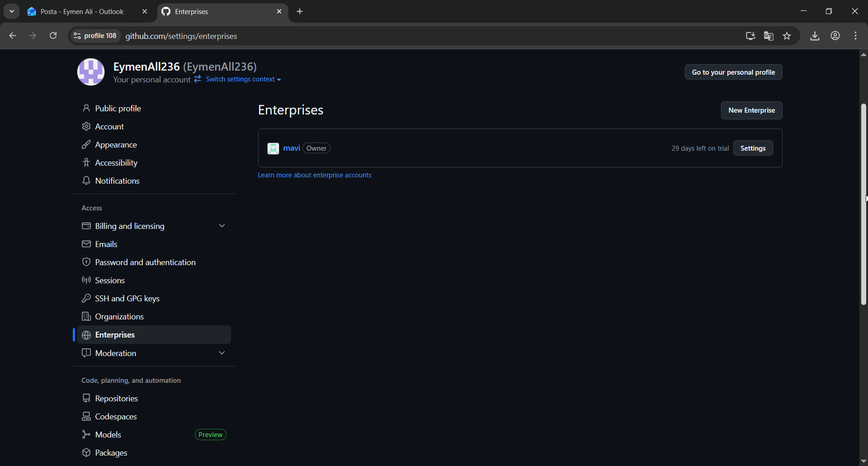Click the 'Code, planning, and automation' heading
The image size is (868, 466).
pos(131,380)
